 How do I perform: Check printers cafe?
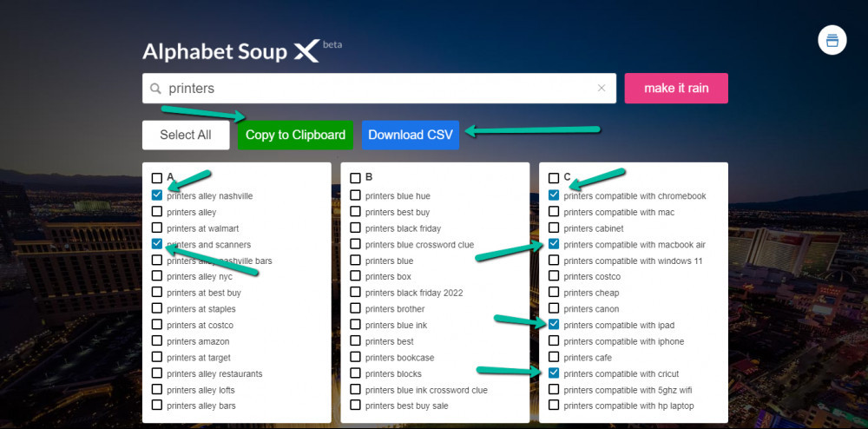[554, 356]
